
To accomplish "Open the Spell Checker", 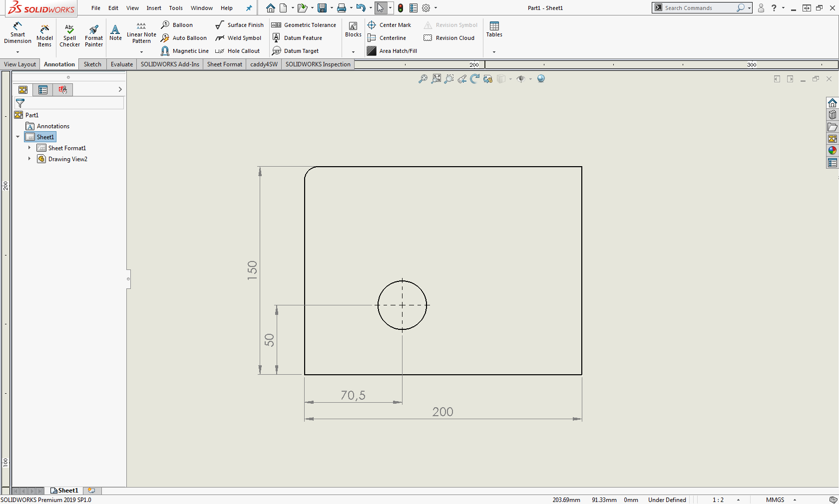I will pyautogui.click(x=69, y=35).
